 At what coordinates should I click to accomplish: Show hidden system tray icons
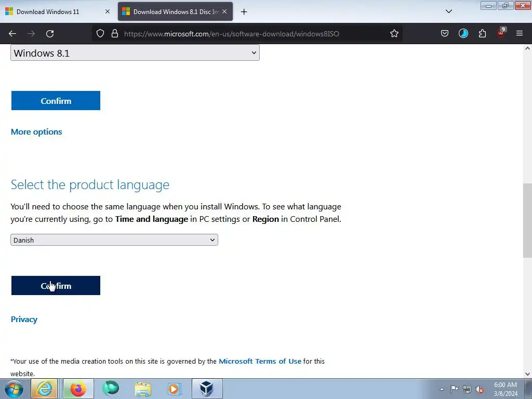coord(442,389)
